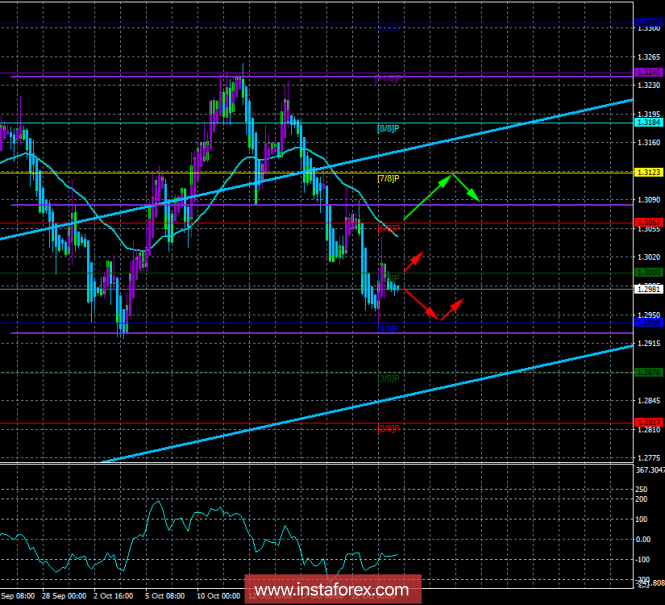Select the yellow 1.3123 price tag
This screenshot has height=605, width=665.
pyautogui.click(x=648, y=173)
